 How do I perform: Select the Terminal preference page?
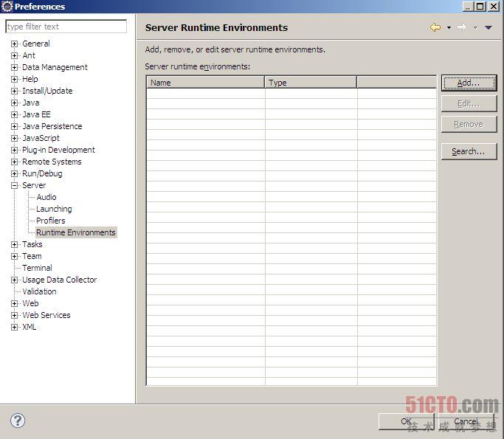(37, 268)
